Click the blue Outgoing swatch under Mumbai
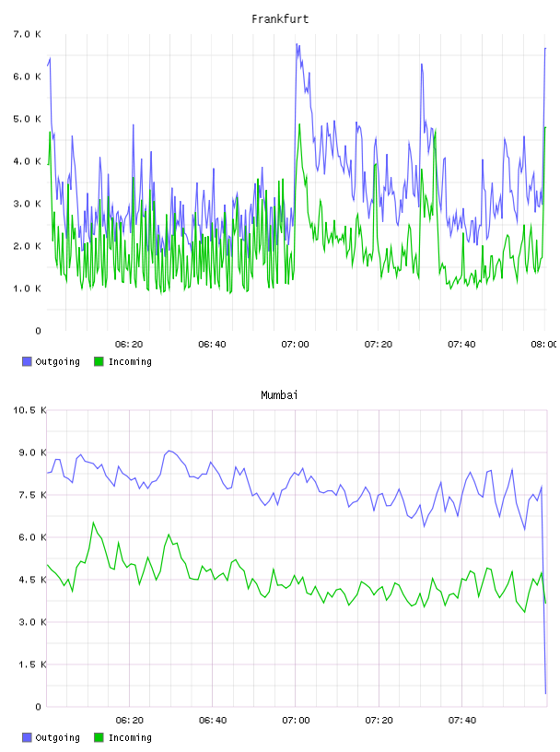Image resolution: width=560 pixels, height=752 pixels. 27,737
